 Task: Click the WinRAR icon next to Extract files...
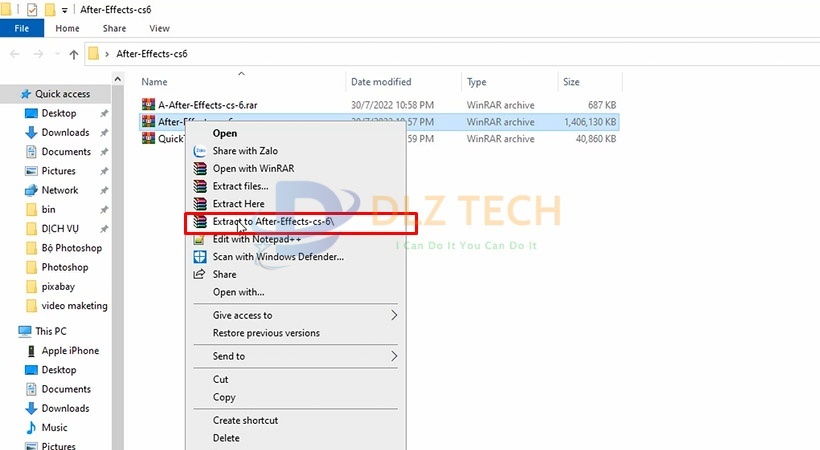click(200, 186)
